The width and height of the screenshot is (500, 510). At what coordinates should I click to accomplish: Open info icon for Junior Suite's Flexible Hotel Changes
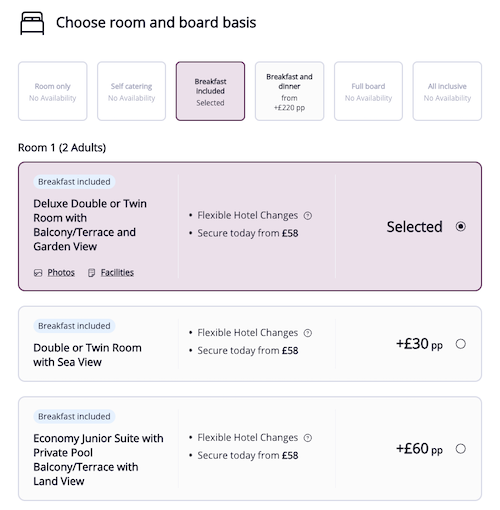[x=308, y=438]
